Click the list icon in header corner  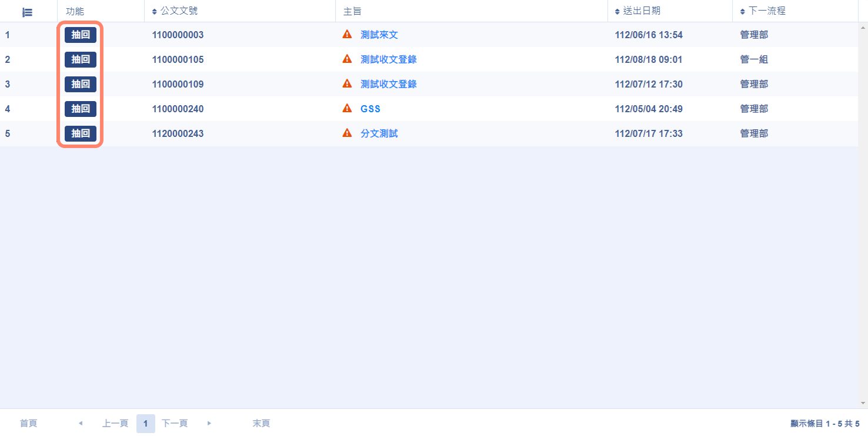27,12
